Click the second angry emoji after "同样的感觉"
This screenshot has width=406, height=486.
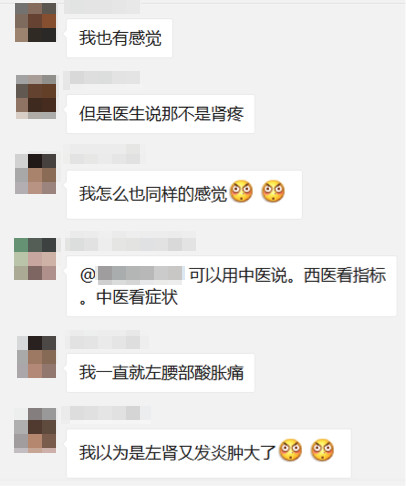[x=273, y=191]
